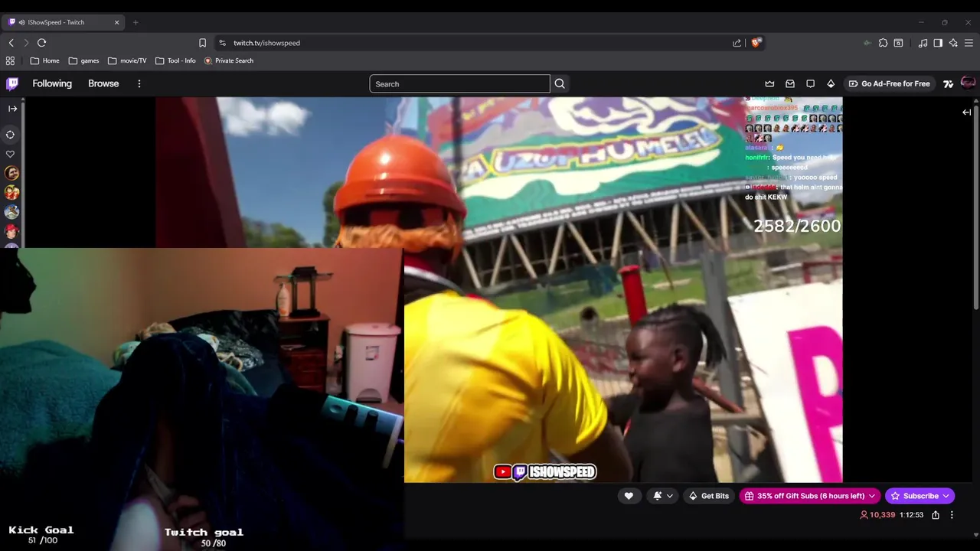The image size is (980, 551).
Task: Open the apps grid in bookmarks bar
Action: [x=10, y=60]
